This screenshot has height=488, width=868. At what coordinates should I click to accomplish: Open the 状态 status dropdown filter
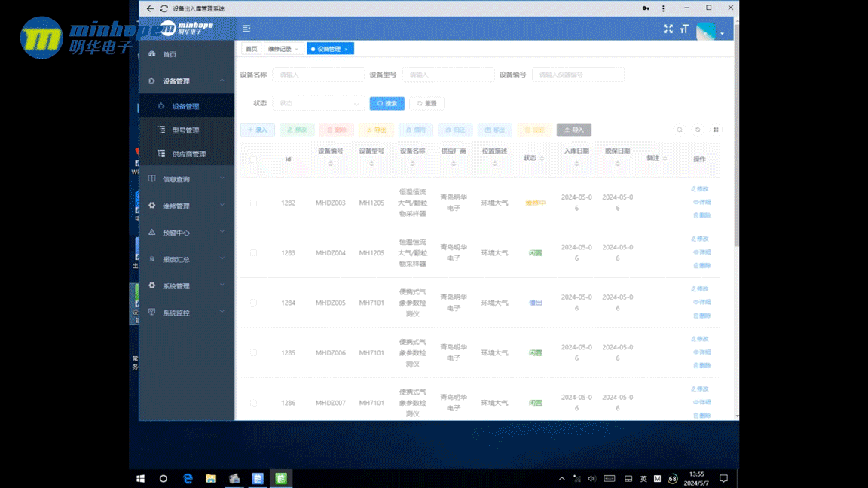(318, 103)
